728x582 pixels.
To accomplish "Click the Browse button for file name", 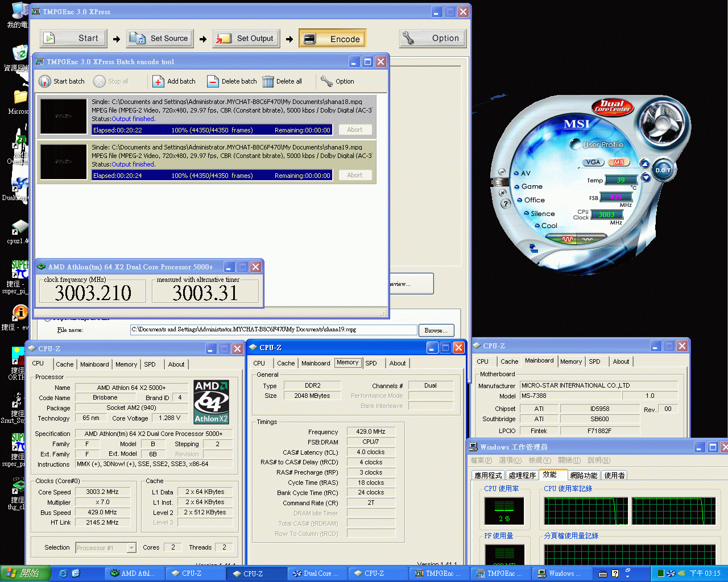I will coord(436,330).
